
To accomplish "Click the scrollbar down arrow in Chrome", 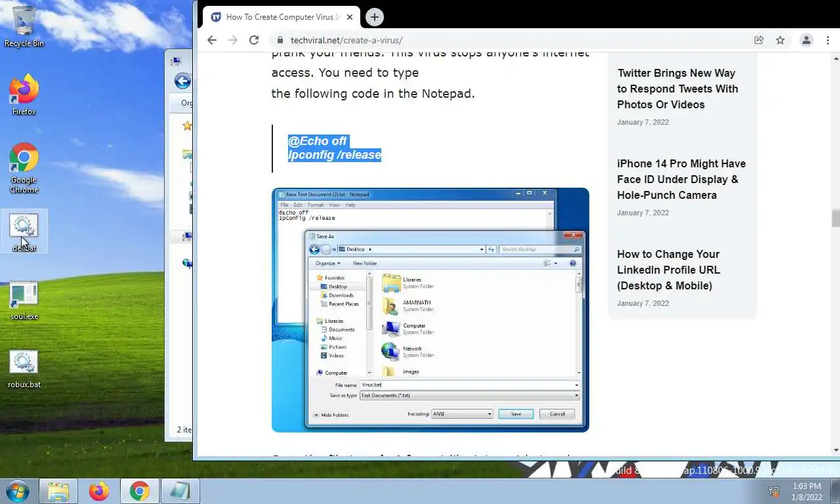I will [835, 450].
